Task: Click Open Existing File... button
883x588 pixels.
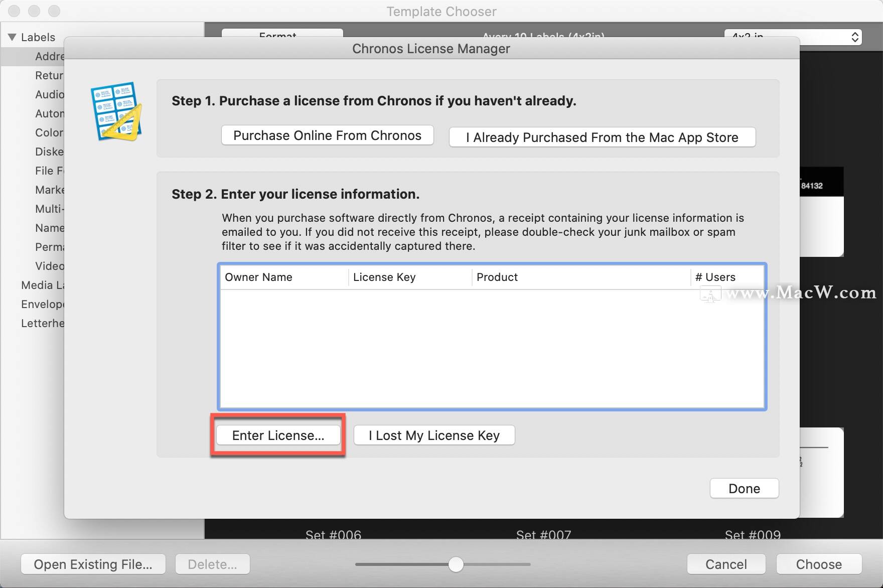Action: point(93,564)
